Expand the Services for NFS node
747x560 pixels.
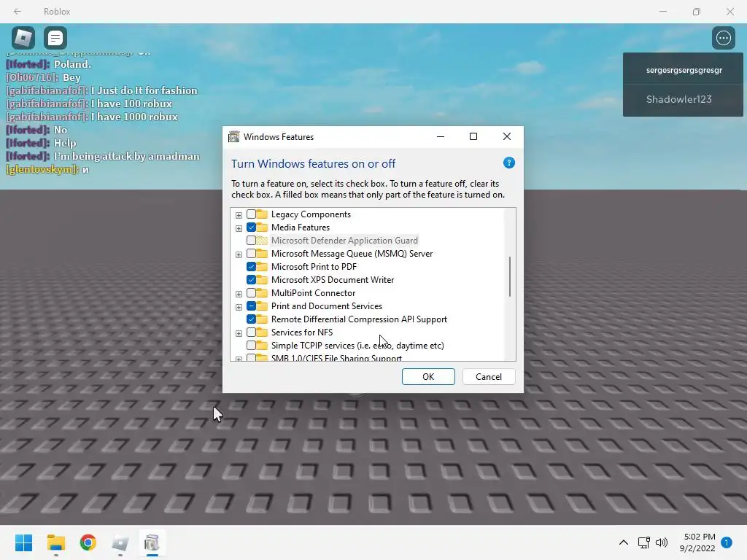click(239, 333)
